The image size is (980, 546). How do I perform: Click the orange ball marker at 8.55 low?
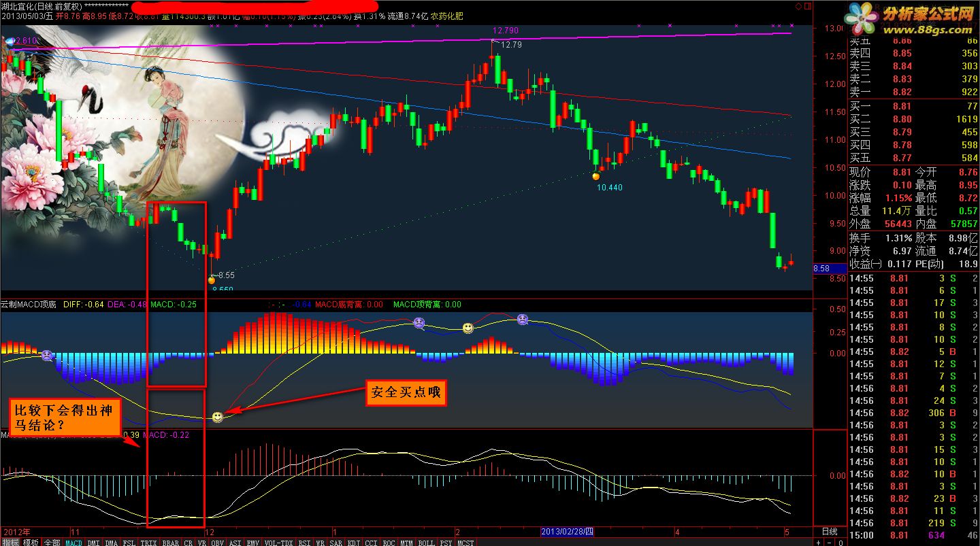(211, 279)
